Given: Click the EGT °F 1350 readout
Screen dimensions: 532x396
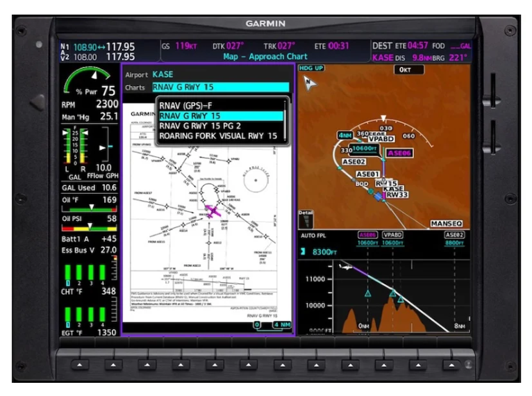Looking at the screenshot, I should click(x=89, y=333).
